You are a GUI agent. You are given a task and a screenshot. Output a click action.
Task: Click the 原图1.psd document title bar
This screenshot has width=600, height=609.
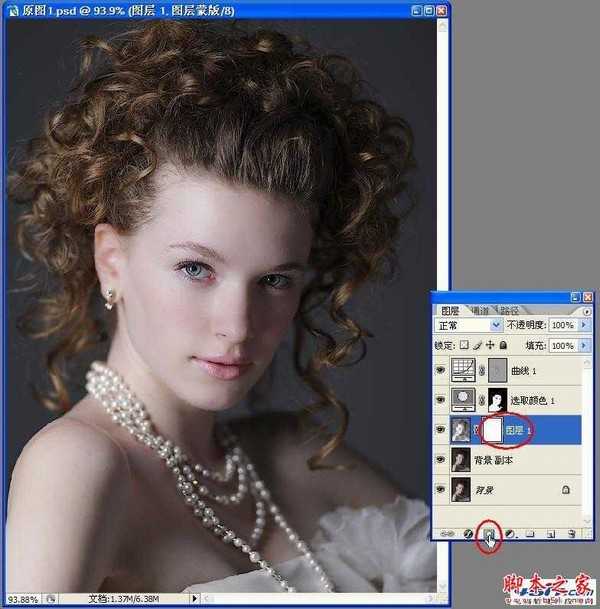225,10
